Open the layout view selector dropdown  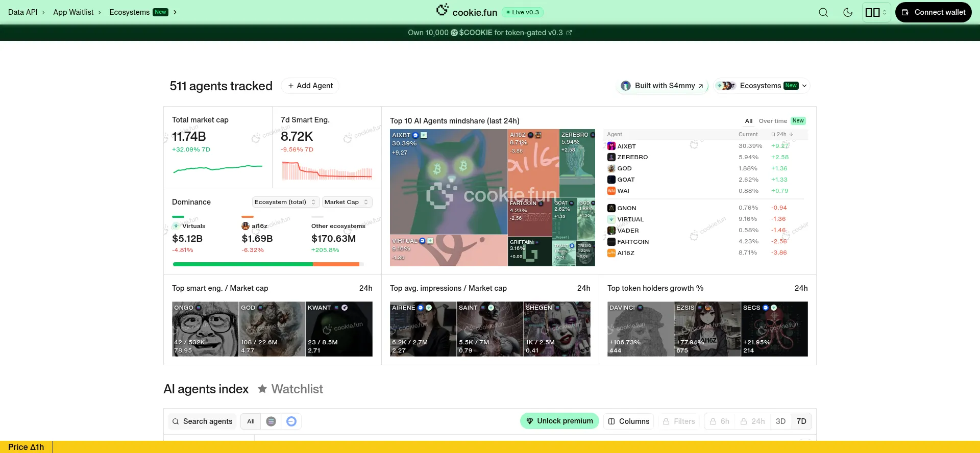pyautogui.click(x=876, y=12)
